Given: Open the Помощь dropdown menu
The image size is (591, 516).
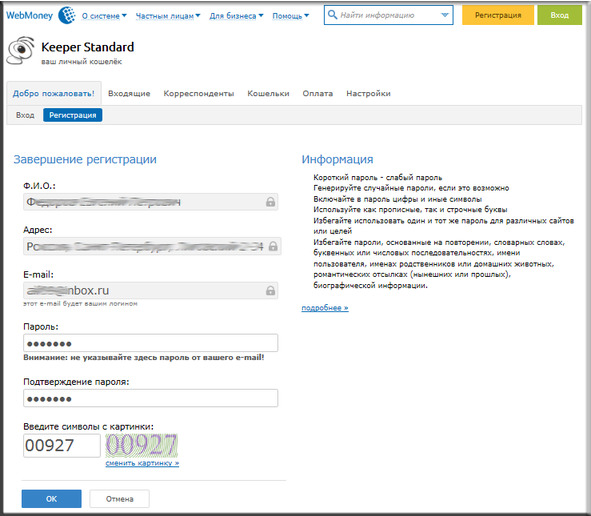Looking at the screenshot, I should (x=291, y=16).
